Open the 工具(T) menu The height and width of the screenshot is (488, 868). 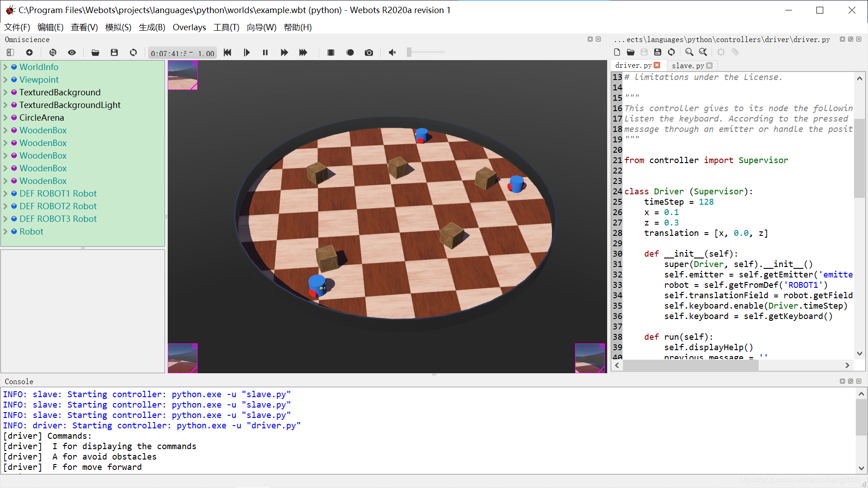(x=226, y=27)
